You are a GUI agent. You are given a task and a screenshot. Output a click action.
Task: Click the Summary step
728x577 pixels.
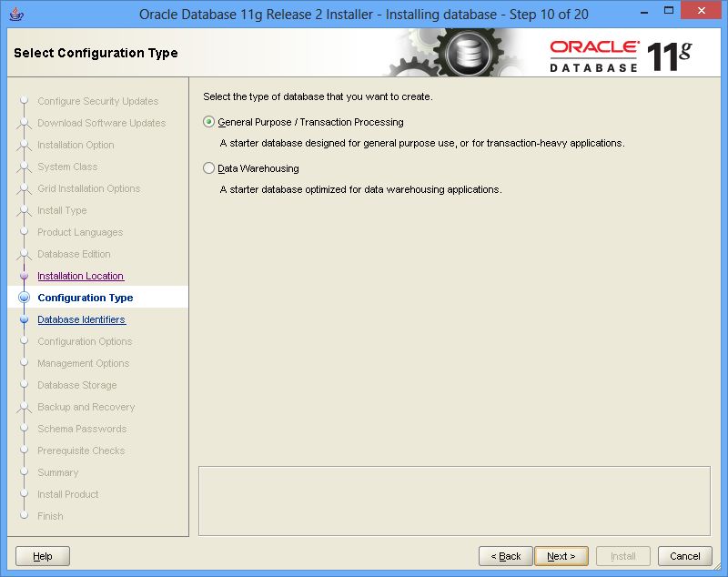(x=58, y=472)
